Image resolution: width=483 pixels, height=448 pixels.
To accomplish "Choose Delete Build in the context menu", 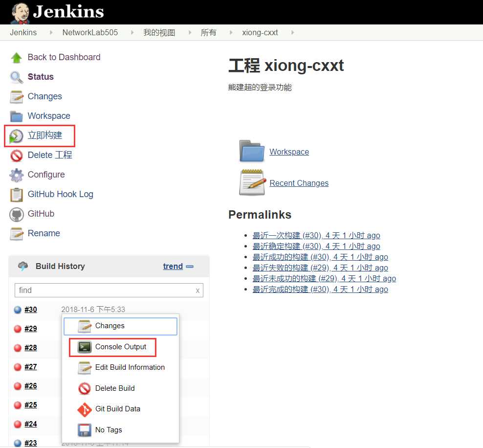I will 120,388.
